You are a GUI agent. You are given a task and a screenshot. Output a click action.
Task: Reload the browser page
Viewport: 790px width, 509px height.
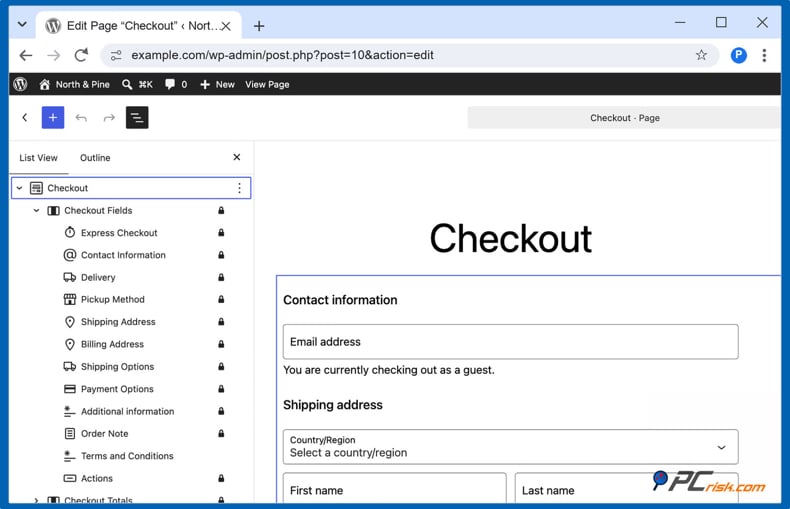[x=81, y=55]
